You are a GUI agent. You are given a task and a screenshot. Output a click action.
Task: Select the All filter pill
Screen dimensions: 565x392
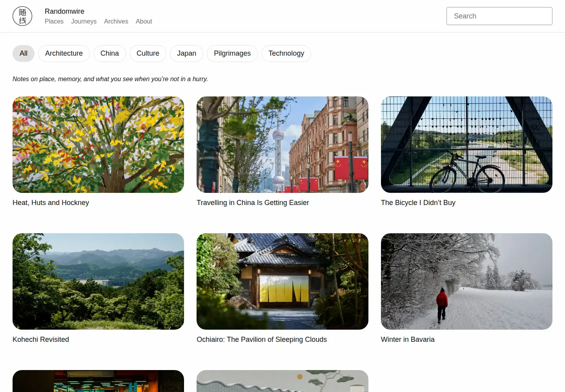coord(24,53)
